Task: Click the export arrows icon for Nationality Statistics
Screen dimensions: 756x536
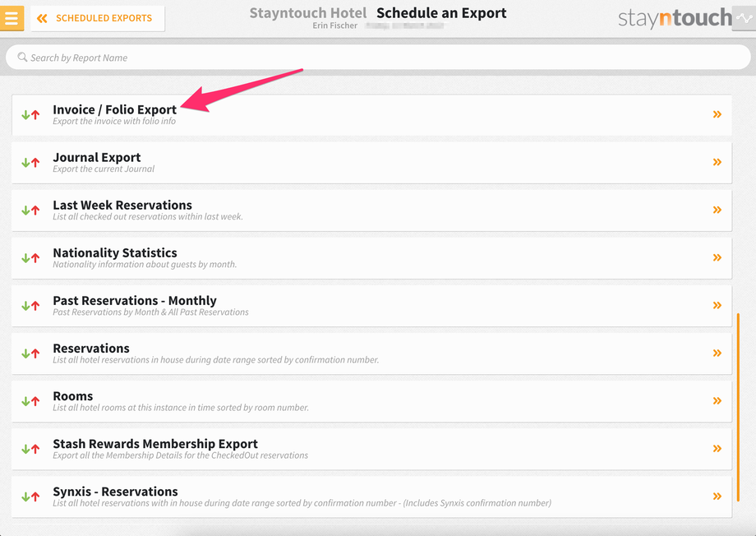Action: (30, 258)
